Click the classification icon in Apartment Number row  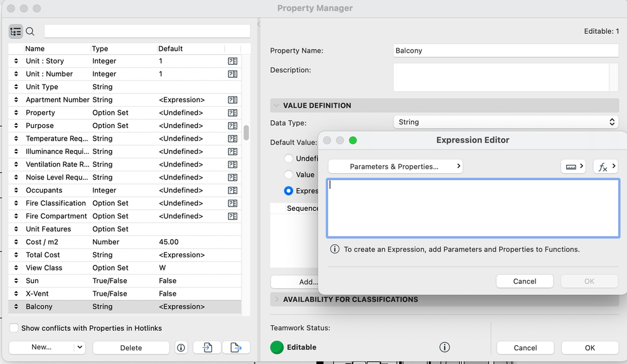pyautogui.click(x=233, y=100)
